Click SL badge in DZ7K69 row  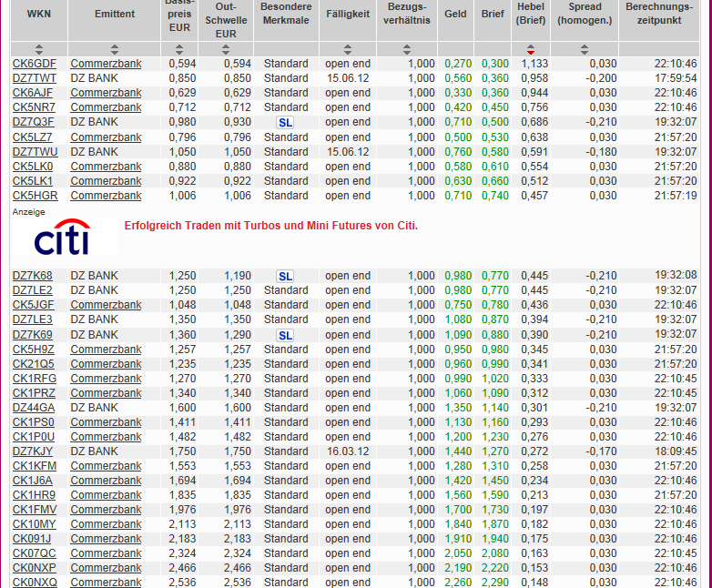[x=285, y=336]
